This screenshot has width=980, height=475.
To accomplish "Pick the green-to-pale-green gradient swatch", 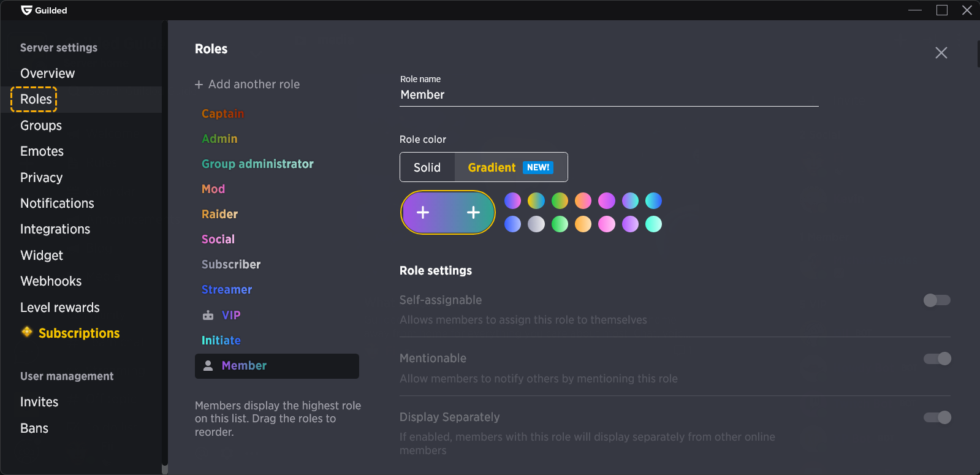I will pos(560,224).
